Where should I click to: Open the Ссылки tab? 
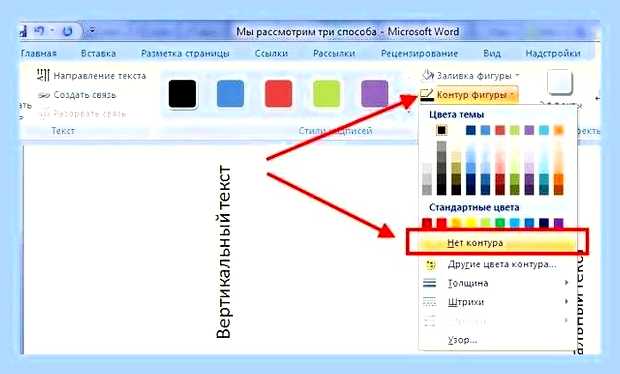(x=271, y=53)
